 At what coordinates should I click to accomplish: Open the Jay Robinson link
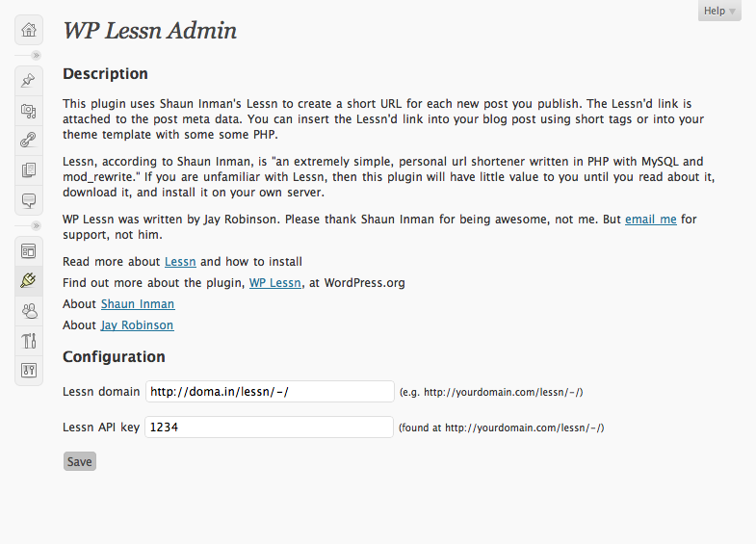[138, 325]
